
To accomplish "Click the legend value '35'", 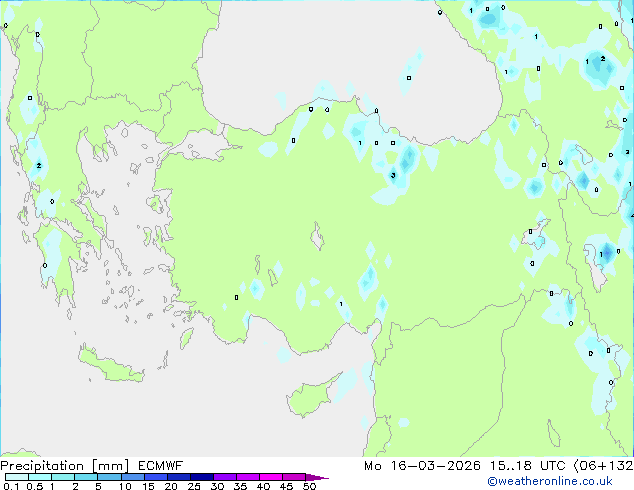I will (240, 486).
